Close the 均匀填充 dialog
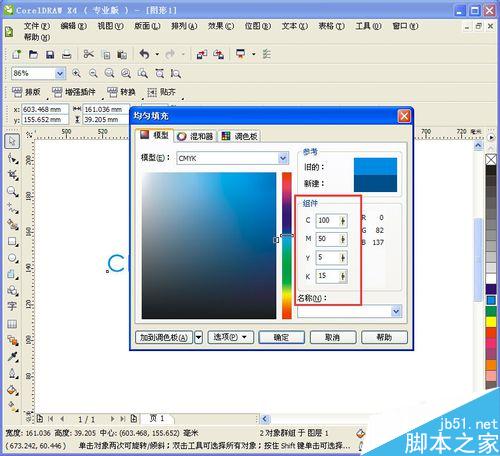Image resolution: width=500 pixels, height=456 pixels. [x=404, y=116]
